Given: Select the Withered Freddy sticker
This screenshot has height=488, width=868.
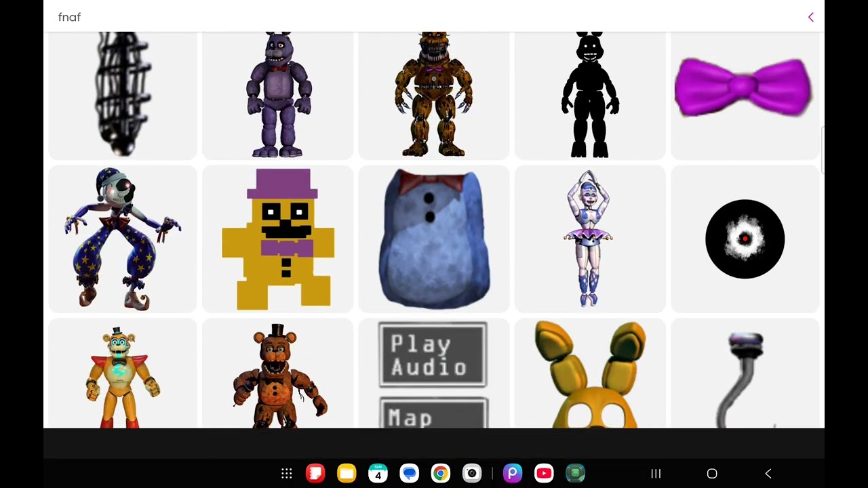Looking at the screenshot, I should pyautogui.click(x=278, y=373).
